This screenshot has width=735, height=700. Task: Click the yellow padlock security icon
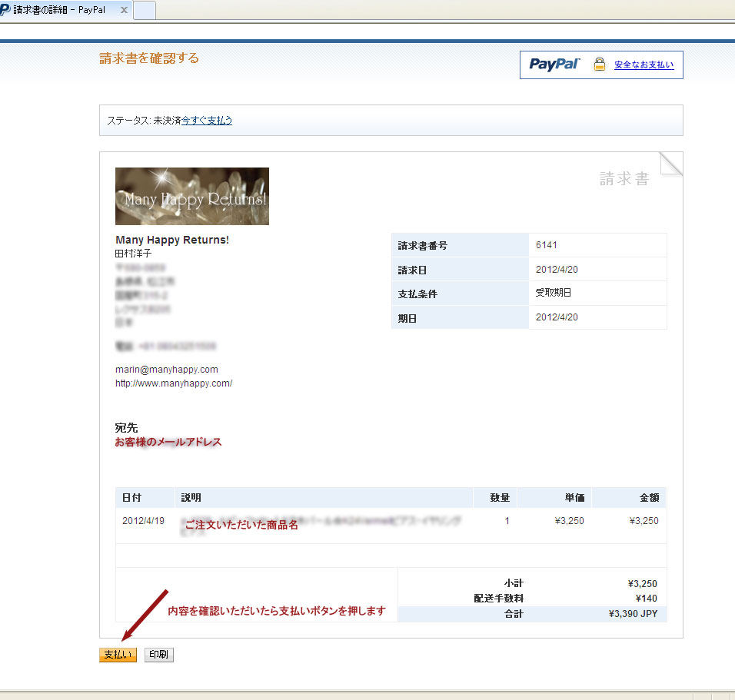[x=600, y=65]
